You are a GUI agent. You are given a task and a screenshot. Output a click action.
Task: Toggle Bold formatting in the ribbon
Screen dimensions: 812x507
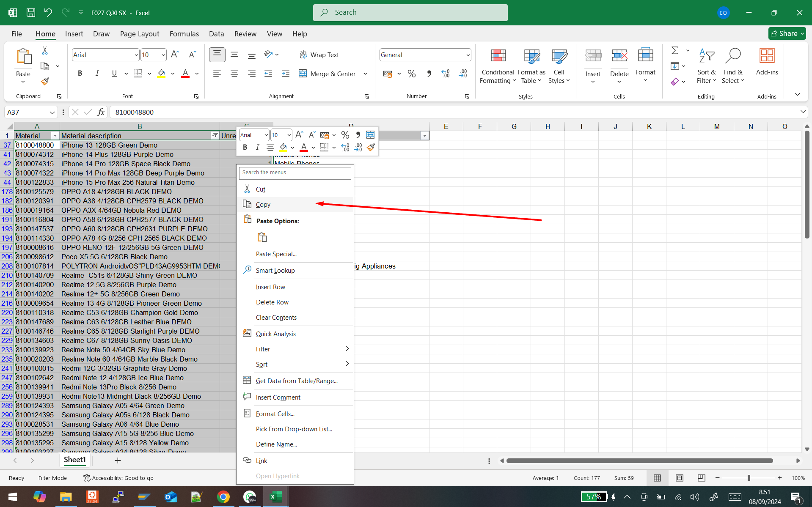(x=80, y=74)
